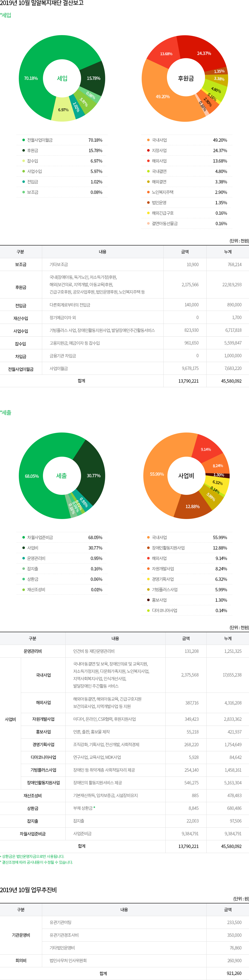Click the 인건비 등 재단운영관리비 cell
The height and width of the screenshot is (980, 249).
click(x=94, y=651)
